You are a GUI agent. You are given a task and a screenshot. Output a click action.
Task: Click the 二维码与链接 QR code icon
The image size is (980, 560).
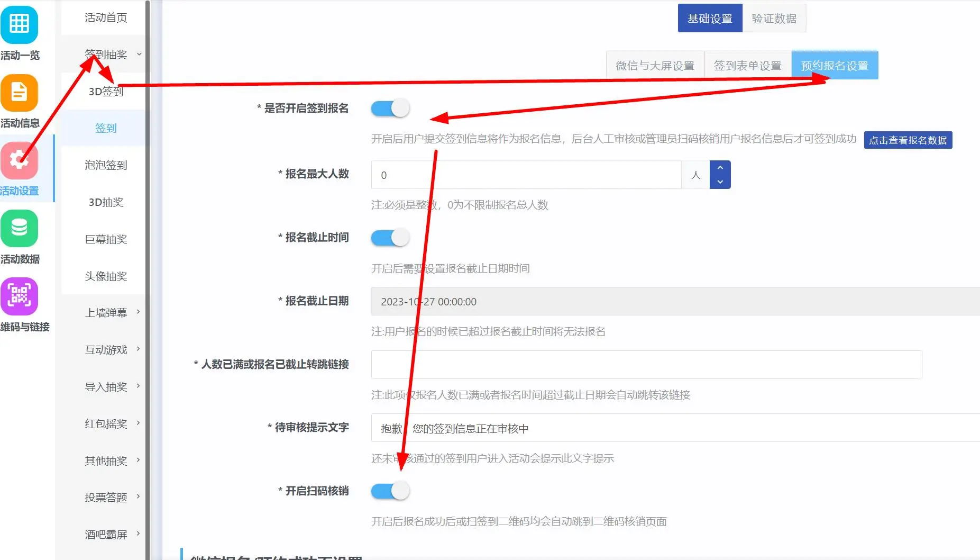click(20, 296)
